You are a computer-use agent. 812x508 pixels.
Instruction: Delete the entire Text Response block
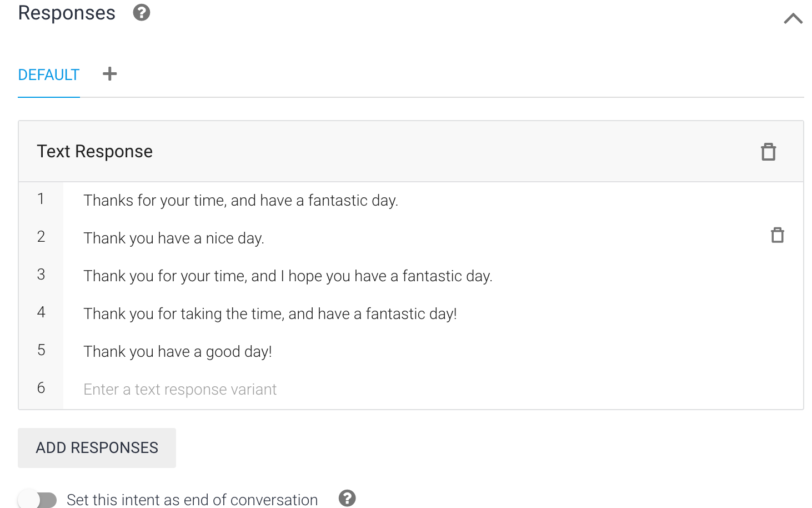click(769, 152)
